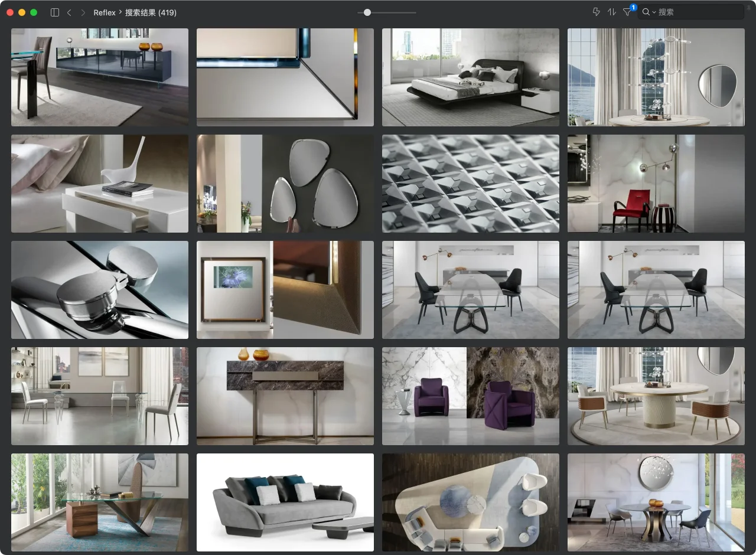This screenshot has height=555, width=756.
Task: Go back with the left arrow
Action: pyautogui.click(x=69, y=12)
